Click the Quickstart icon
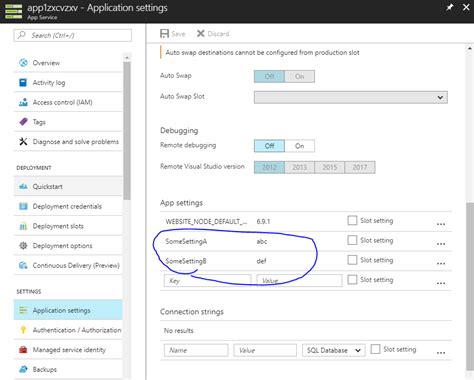Image resolution: width=474 pixels, height=380 pixels. [x=23, y=186]
